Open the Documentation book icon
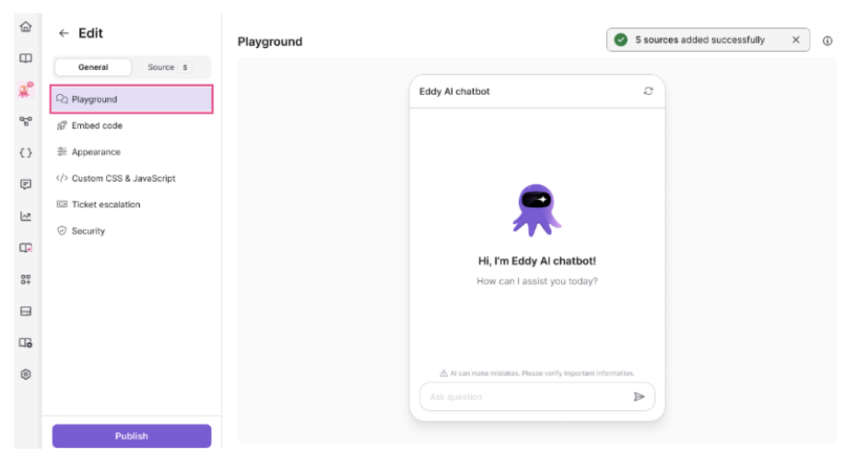The width and height of the screenshot is (868, 461). click(26, 58)
